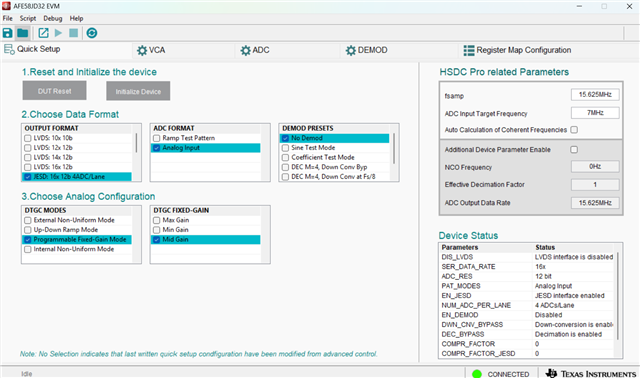
Task: Enable Additional Device Parameter Enable checkbox
Action: (x=574, y=149)
